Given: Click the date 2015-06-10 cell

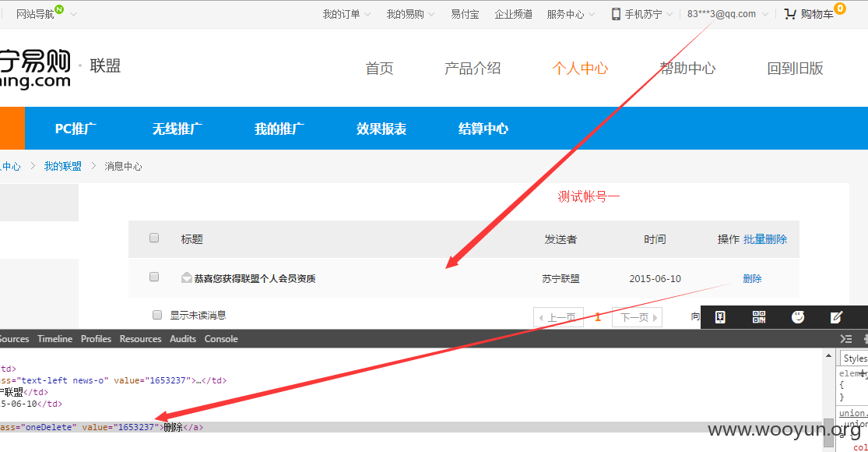Looking at the screenshot, I should [x=655, y=279].
